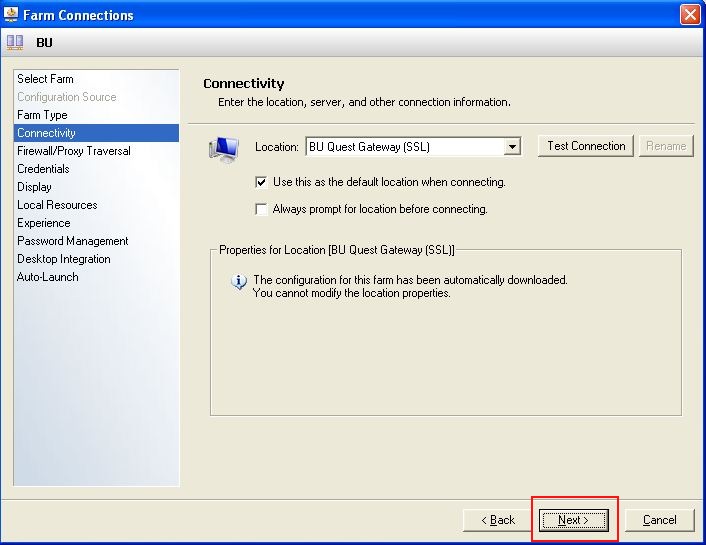Image resolution: width=706 pixels, height=545 pixels.
Task: Click the BU farm name in the header
Action: pos(44,43)
